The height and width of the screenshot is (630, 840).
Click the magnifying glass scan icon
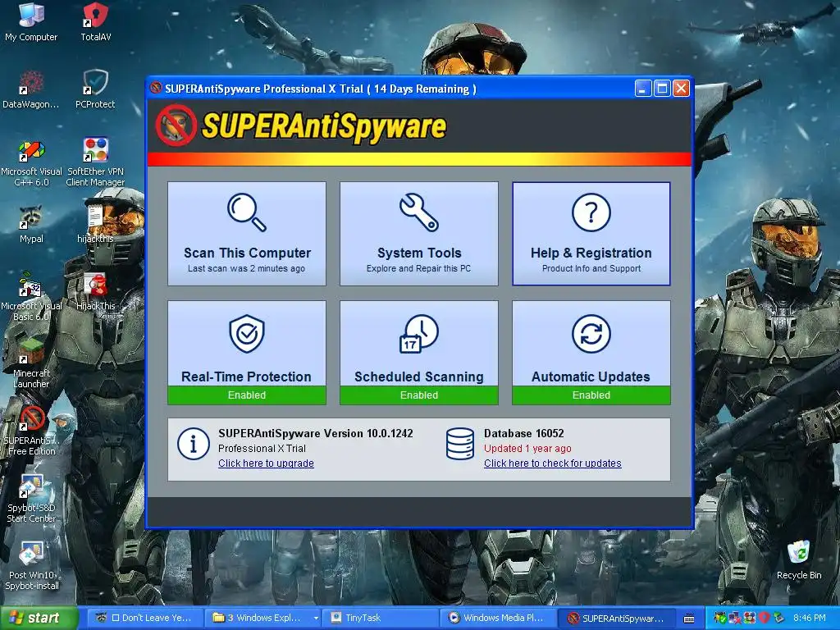[x=246, y=212]
